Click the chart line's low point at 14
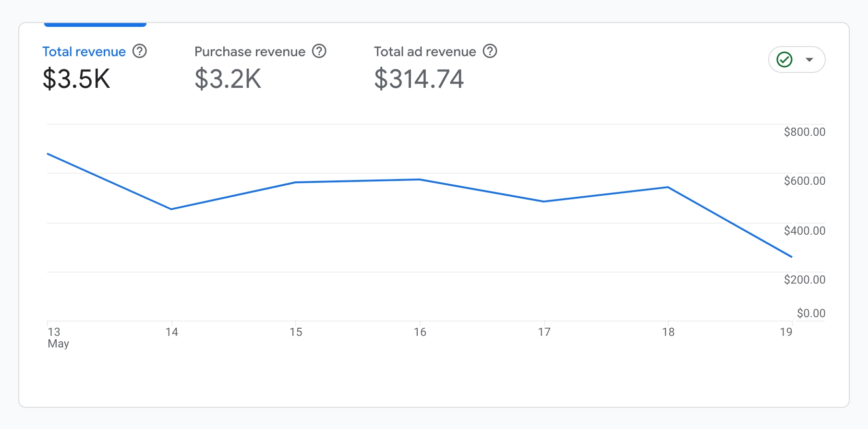 point(171,209)
